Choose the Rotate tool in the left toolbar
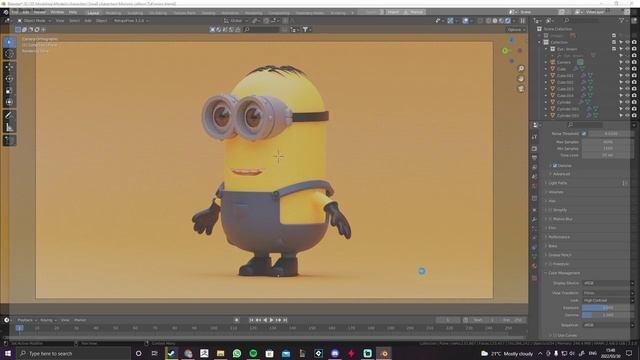The height and width of the screenshot is (360, 640). (x=9, y=79)
